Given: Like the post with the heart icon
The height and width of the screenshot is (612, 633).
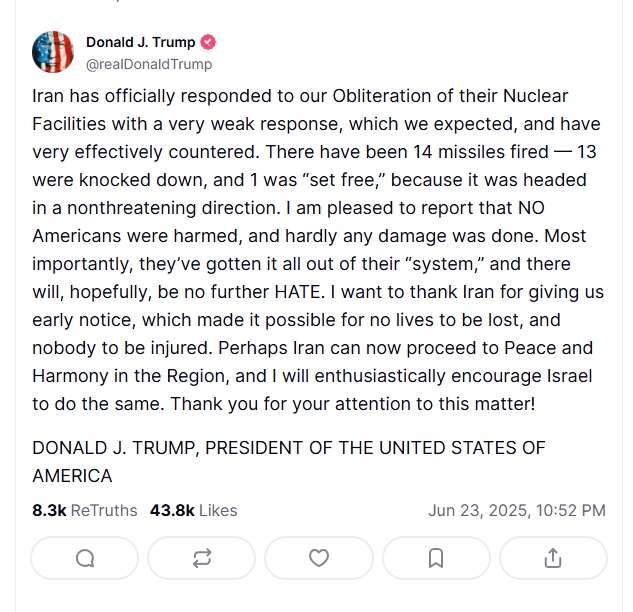Looking at the screenshot, I should (x=318, y=558).
